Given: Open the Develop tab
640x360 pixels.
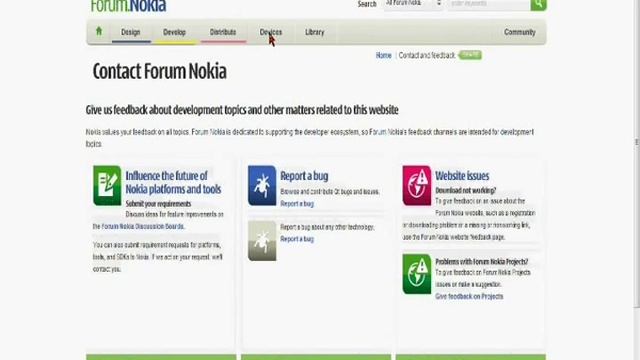Looking at the screenshot, I should coord(175,32).
